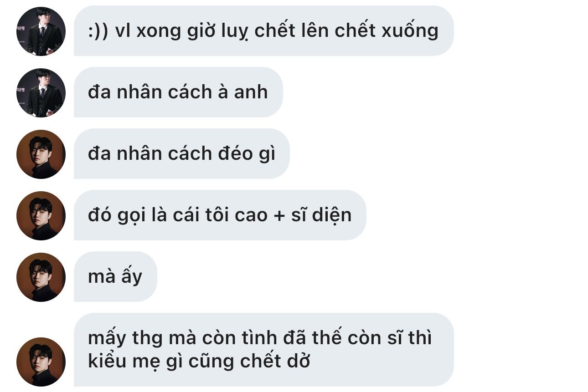Tap the avatar next to "đa nhân cách à anh"
This screenshot has height=392, width=588.
(41, 93)
